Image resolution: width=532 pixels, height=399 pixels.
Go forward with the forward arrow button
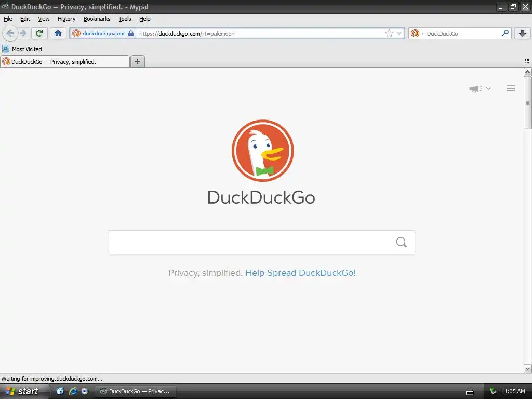pyautogui.click(x=23, y=33)
